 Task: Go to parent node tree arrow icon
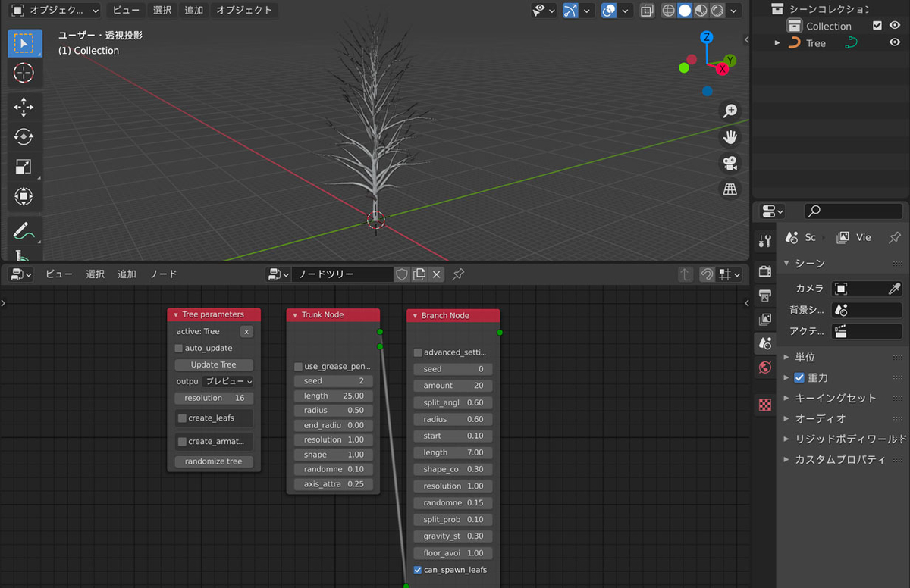point(686,274)
